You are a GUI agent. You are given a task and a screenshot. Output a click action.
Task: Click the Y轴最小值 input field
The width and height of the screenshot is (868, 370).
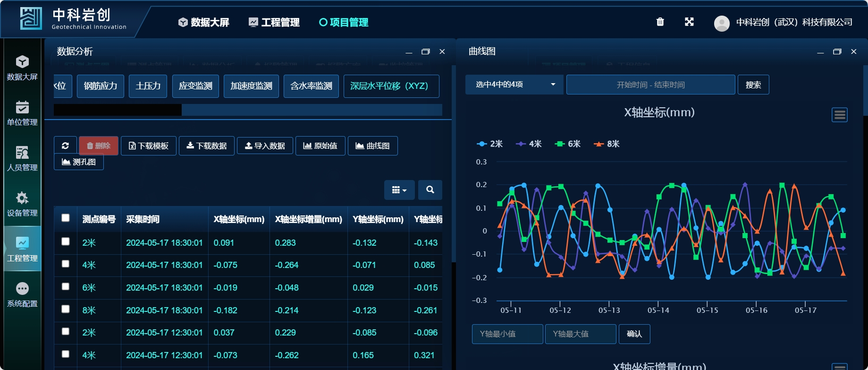[x=507, y=334]
